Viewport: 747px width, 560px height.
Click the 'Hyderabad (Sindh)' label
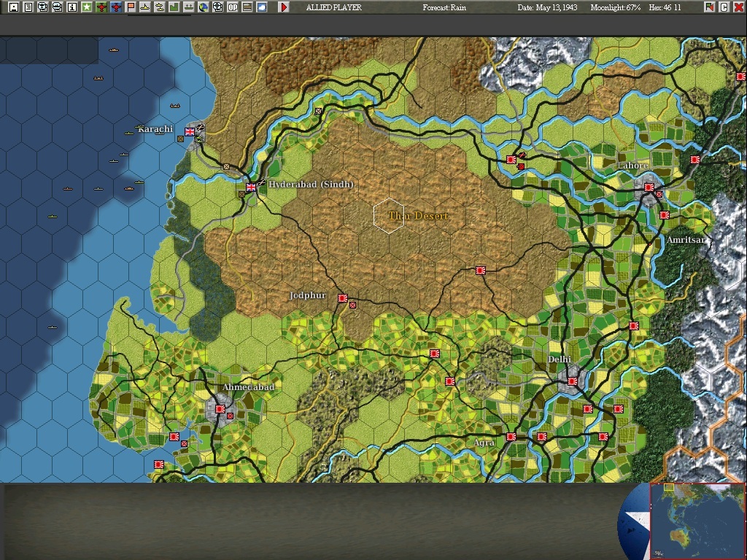[x=311, y=184]
